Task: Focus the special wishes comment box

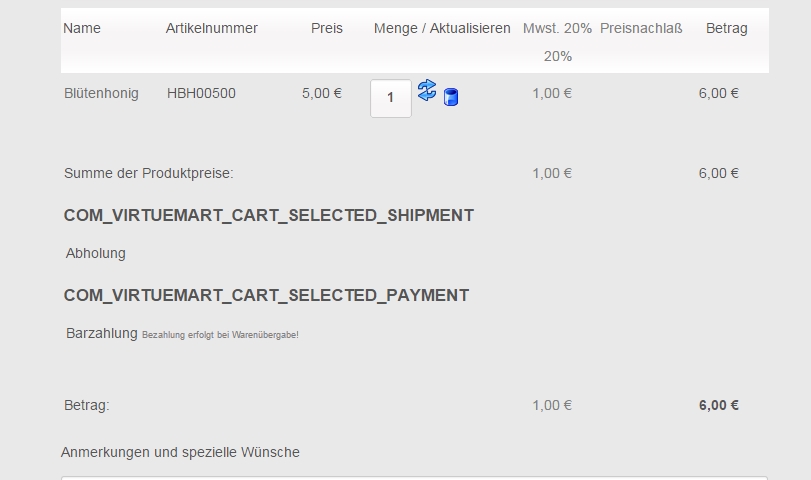Action: click(414, 477)
